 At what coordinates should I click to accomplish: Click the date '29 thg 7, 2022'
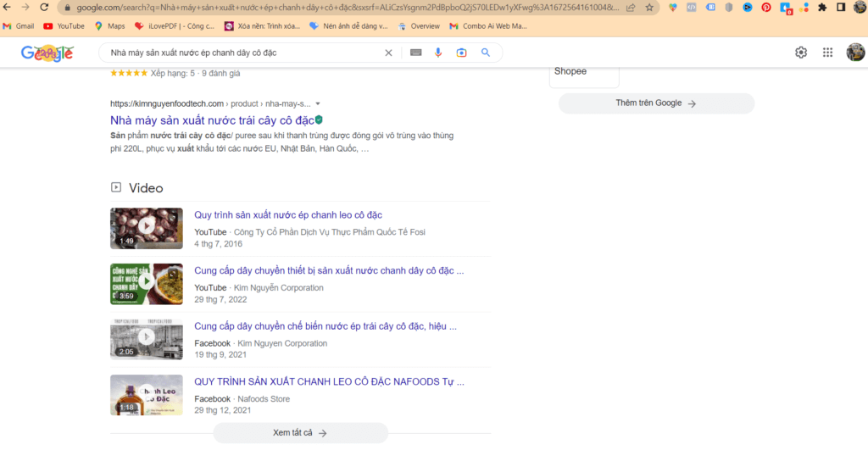tap(220, 299)
